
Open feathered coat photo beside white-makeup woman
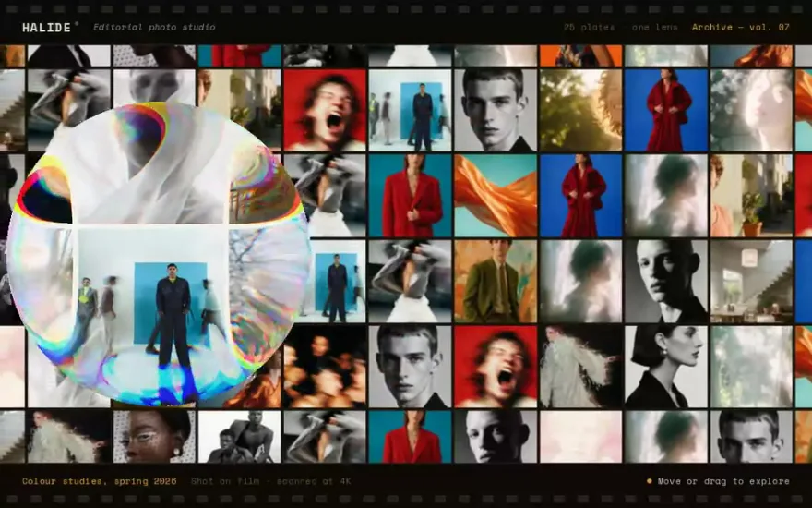coord(69,437)
